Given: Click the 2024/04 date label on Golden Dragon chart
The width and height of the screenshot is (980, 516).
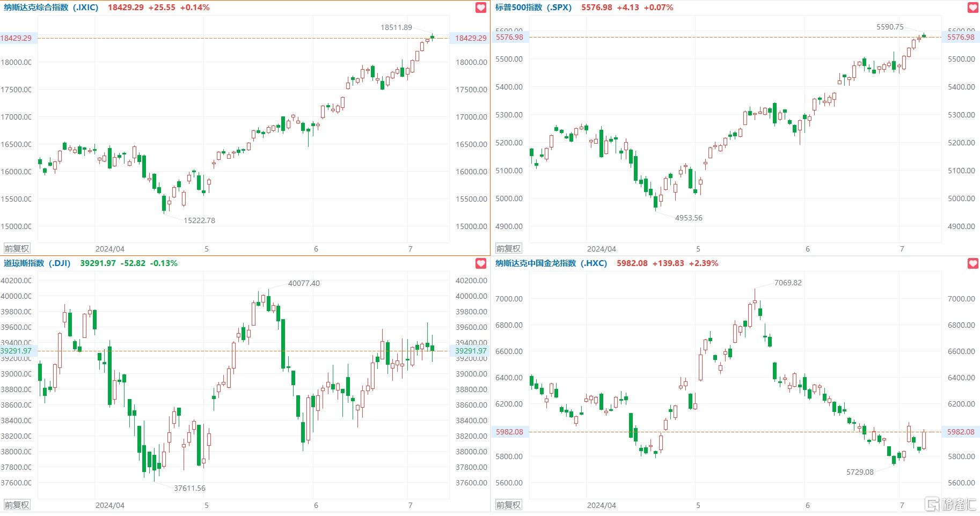Looking at the screenshot, I should [602, 505].
